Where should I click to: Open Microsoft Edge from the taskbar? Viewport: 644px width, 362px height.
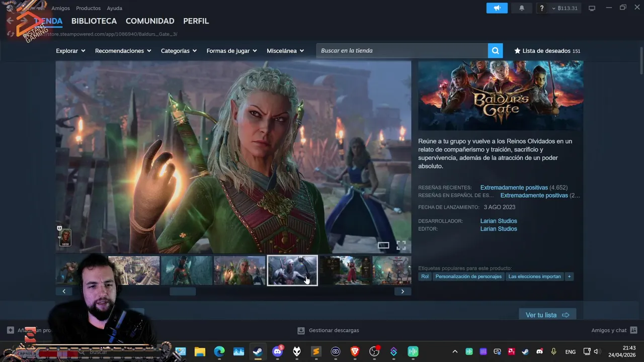coord(219,351)
